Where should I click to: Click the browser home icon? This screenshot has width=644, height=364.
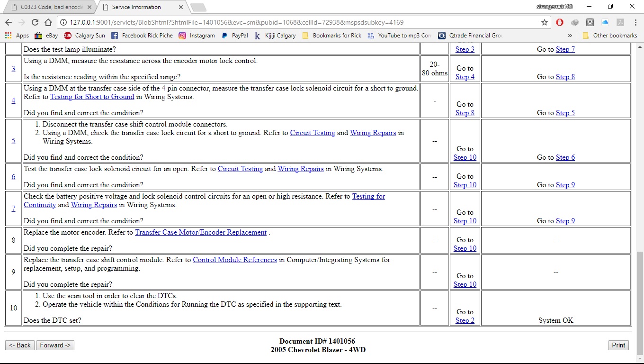point(48,22)
